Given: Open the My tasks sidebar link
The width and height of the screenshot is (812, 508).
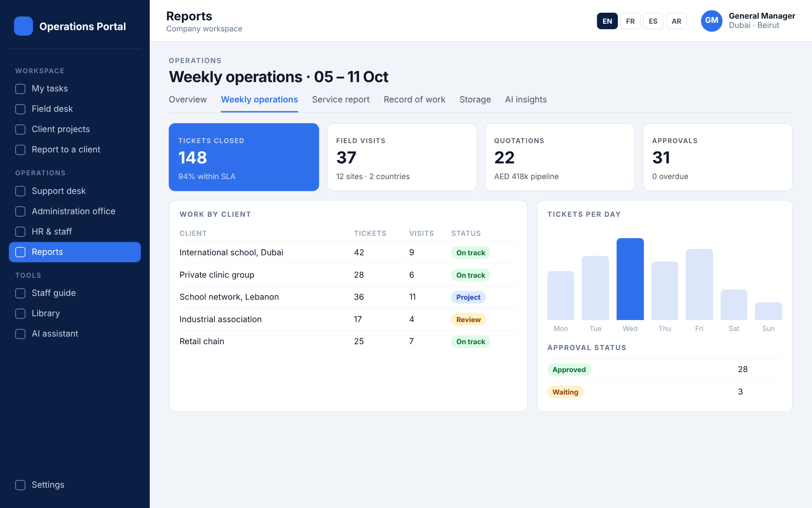Looking at the screenshot, I should pos(75,89).
